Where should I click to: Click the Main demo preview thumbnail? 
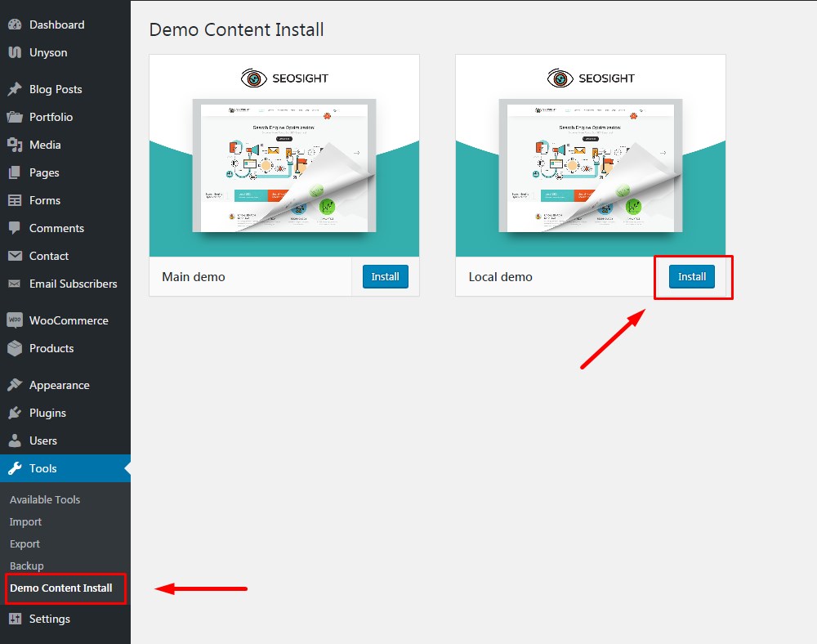(284, 156)
